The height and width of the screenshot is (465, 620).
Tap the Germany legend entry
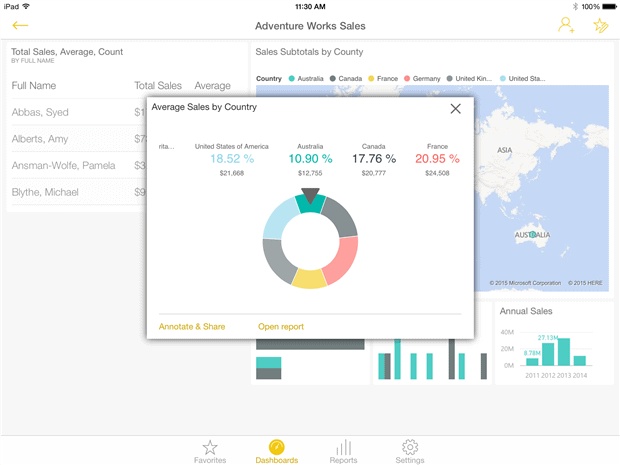point(422,78)
